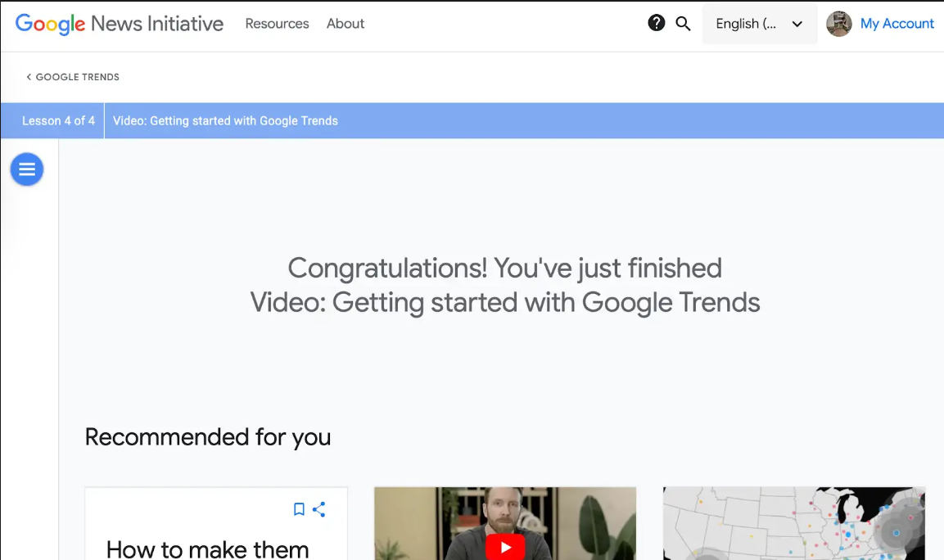The image size is (944, 560).
Task: Go to My Account
Action: [897, 24]
